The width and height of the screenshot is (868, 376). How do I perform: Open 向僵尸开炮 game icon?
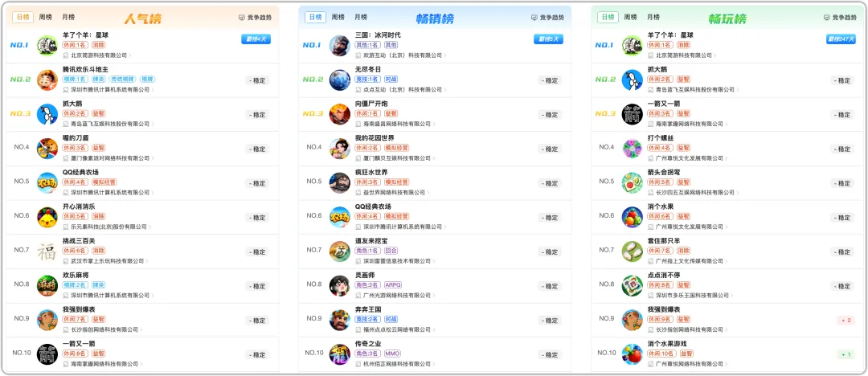pyautogui.click(x=339, y=114)
